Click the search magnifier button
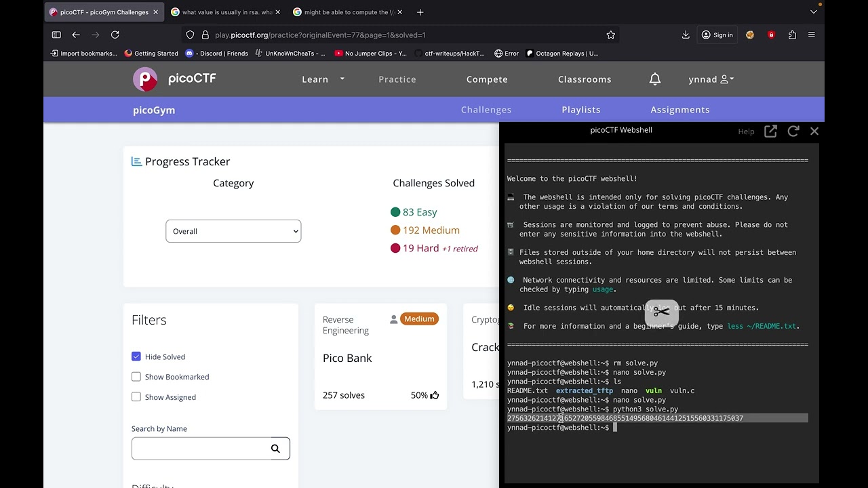This screenshot has width=868, height=488. (275, 449)
